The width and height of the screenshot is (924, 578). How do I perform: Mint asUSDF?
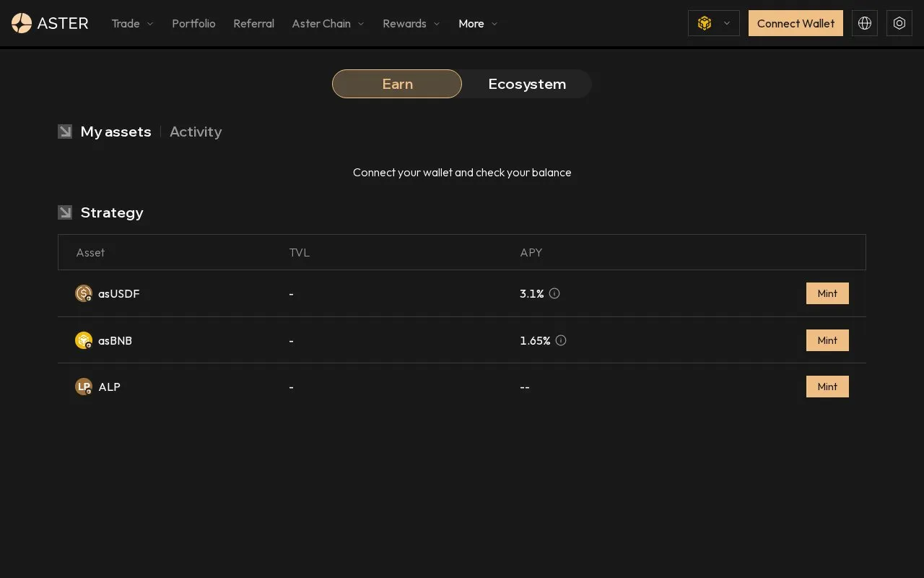pos(827,293)
